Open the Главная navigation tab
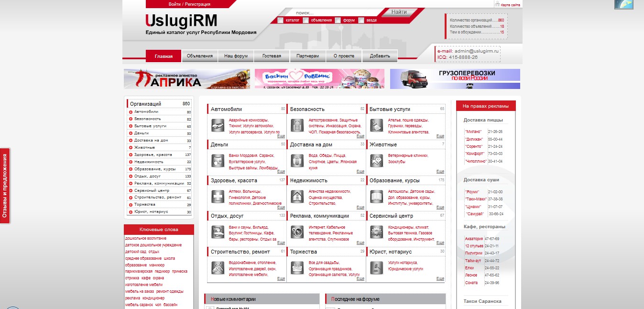 pos(164,56)
